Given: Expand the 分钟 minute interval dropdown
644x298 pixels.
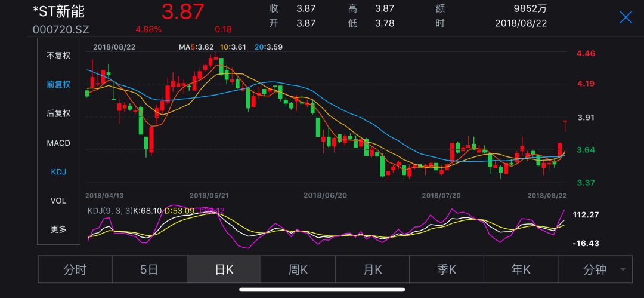Looking at the screenshot, I should [595, 270].
